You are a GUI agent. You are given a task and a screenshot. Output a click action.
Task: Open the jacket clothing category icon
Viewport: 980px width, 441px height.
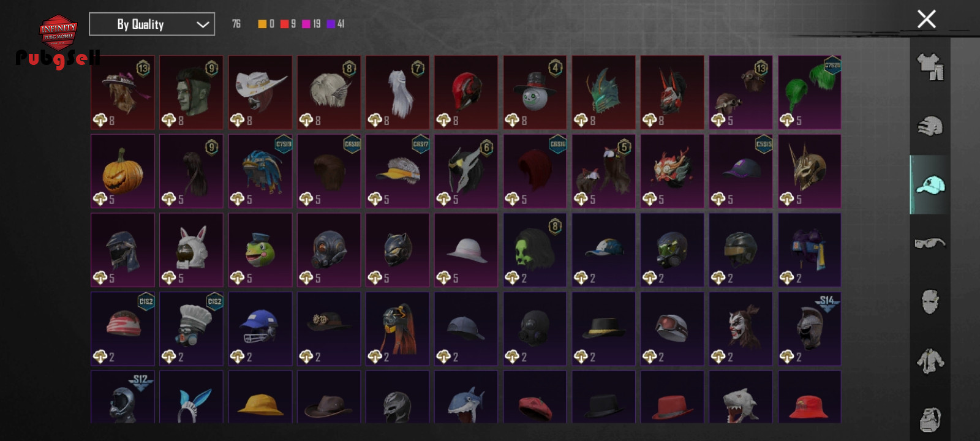click(930, 361)
